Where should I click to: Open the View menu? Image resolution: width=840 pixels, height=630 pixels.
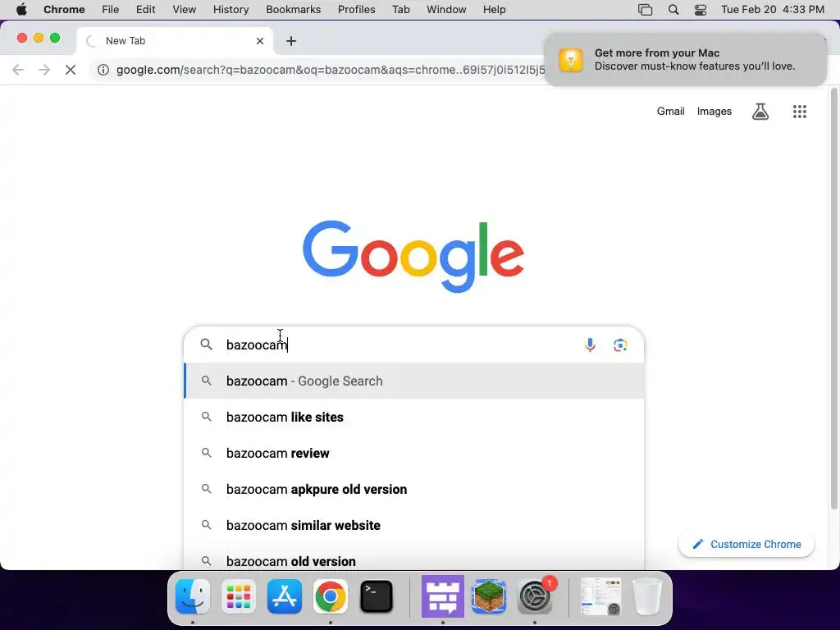point(185,10)
